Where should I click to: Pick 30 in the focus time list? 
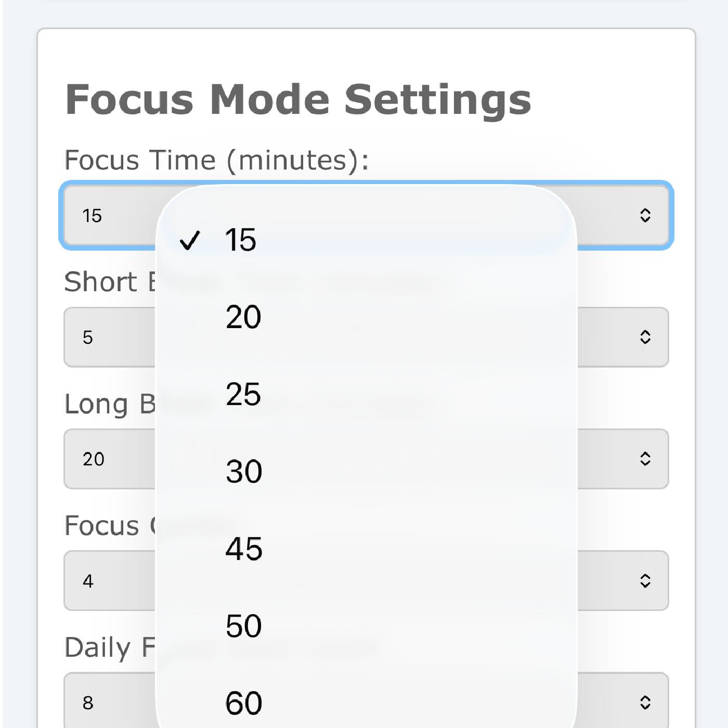[x=243, y=471]
